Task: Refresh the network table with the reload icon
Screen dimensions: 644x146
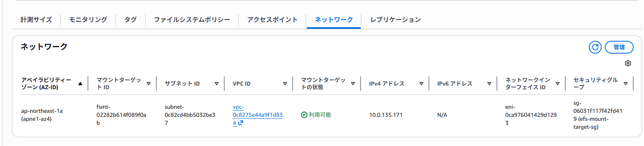Action: pos(595,47)
